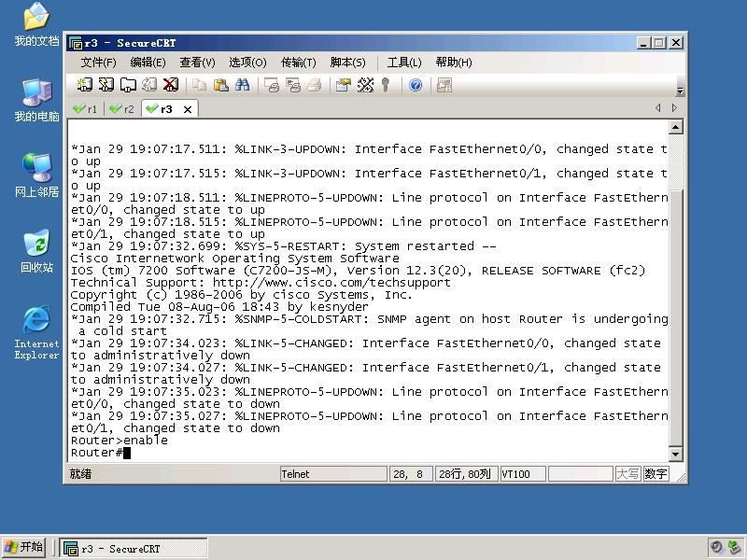
Task: Click the grayed Print icon
Action: [x=315, y=85]
